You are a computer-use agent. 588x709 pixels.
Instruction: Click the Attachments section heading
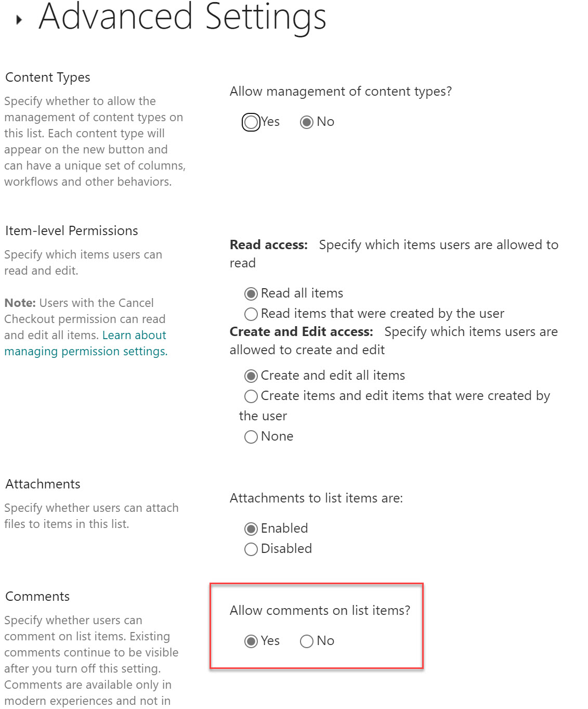pyautogui.click(x=43, y=484)
